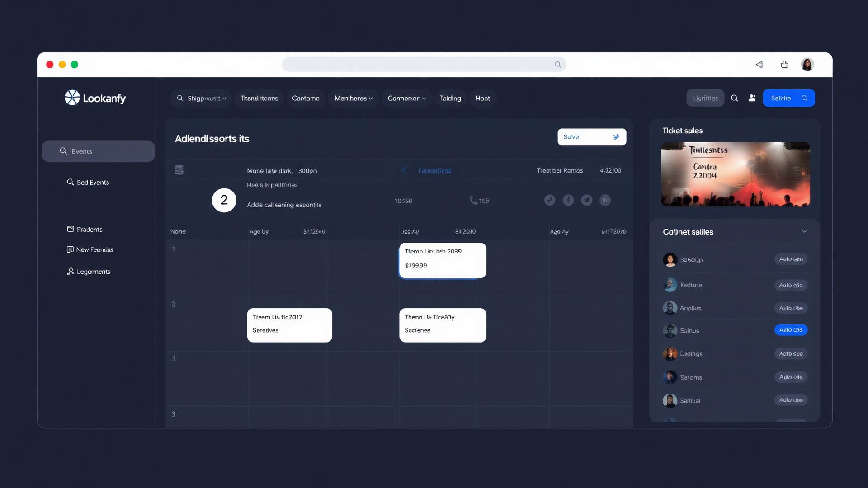The image size is (868, 488).
Task: Open the Ticket sales concert thumbnail
Action: coord(735,174)
